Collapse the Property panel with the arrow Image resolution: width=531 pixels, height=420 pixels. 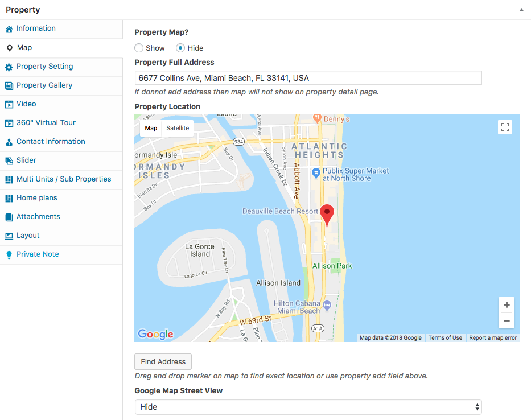click(x=521, y=10)
